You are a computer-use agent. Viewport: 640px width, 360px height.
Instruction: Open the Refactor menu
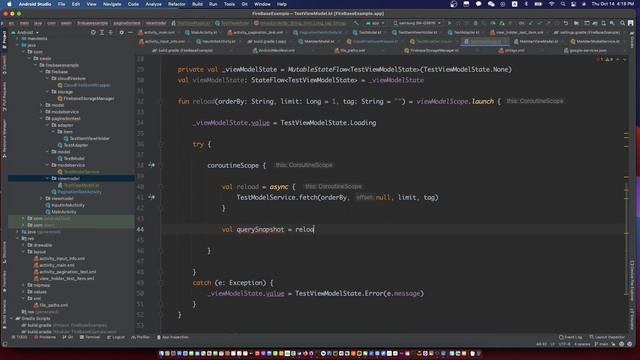[177, 4]
